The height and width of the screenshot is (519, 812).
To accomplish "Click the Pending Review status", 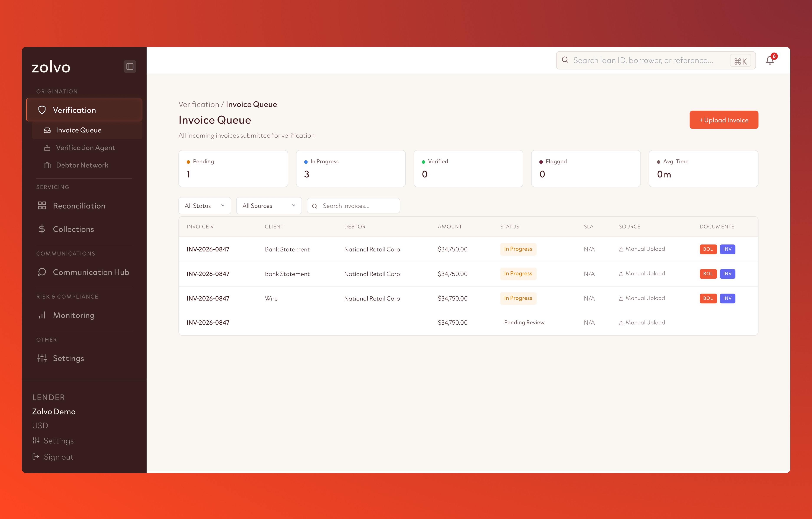I will [524, 323].
